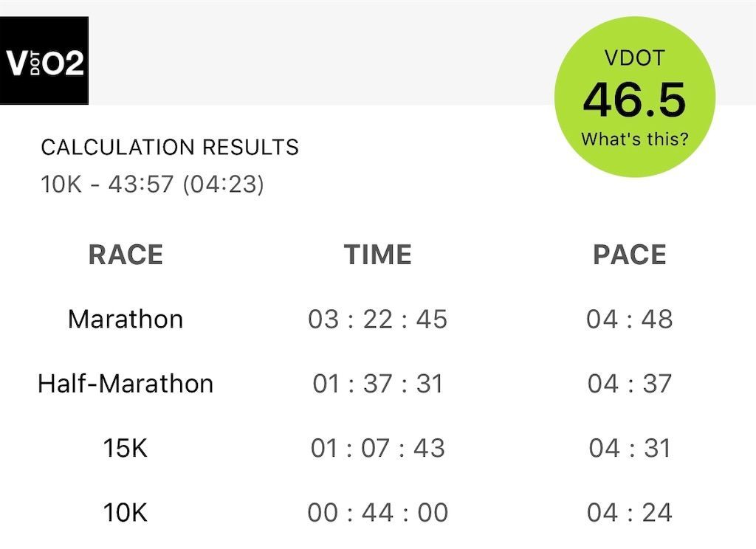Select the CALCULATION RESULTS heading
756x549 pixels.
coord(170,148)
